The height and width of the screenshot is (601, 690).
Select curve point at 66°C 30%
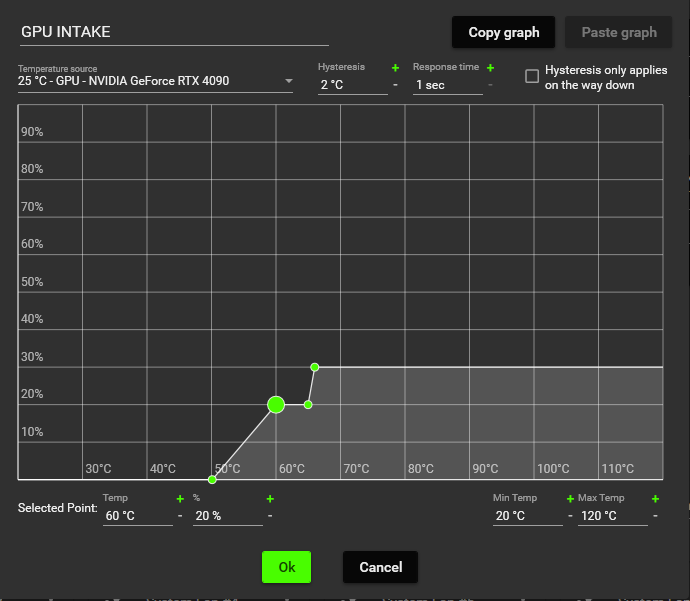(314, 367)
